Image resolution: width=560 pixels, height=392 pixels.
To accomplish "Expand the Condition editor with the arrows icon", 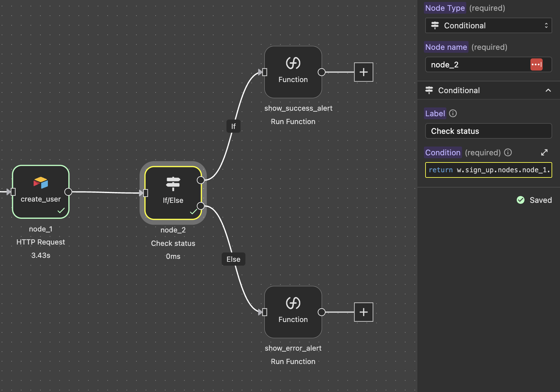I will click(x=544, y=152).
